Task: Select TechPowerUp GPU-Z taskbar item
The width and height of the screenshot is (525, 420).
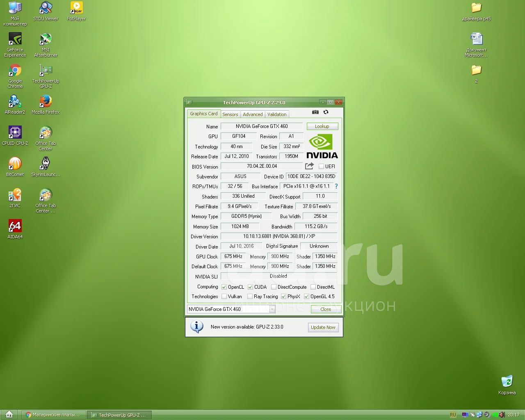Action: click(x=119, y=415)
